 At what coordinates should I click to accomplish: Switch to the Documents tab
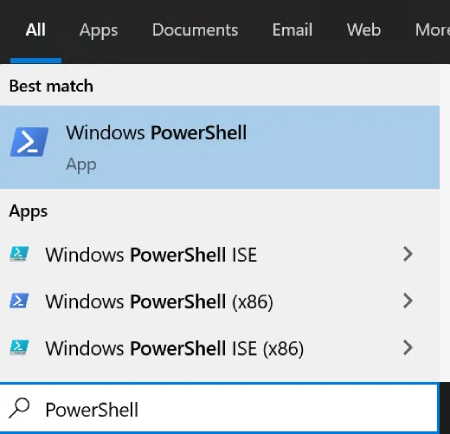tap(195, 30)
